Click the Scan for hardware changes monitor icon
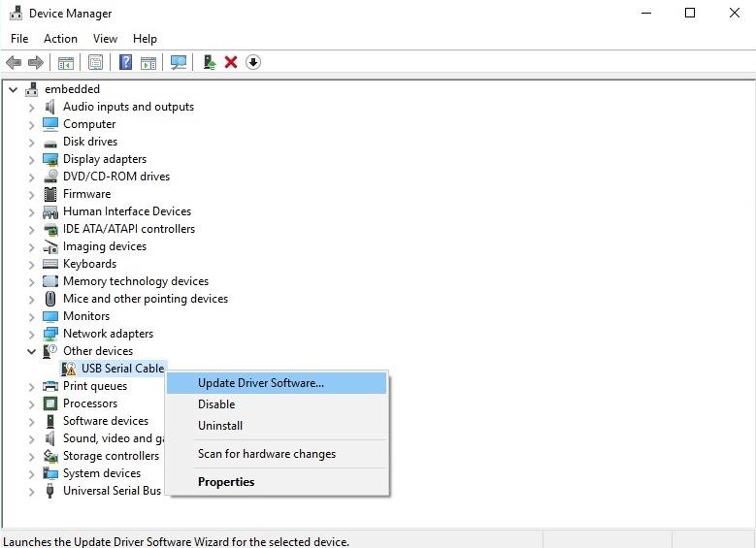The image size is (756, 548). click(179, 62)
